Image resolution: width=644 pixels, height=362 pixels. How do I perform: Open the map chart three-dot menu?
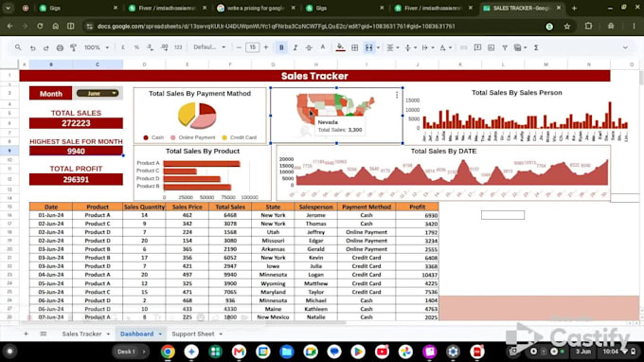pos(397,96)
